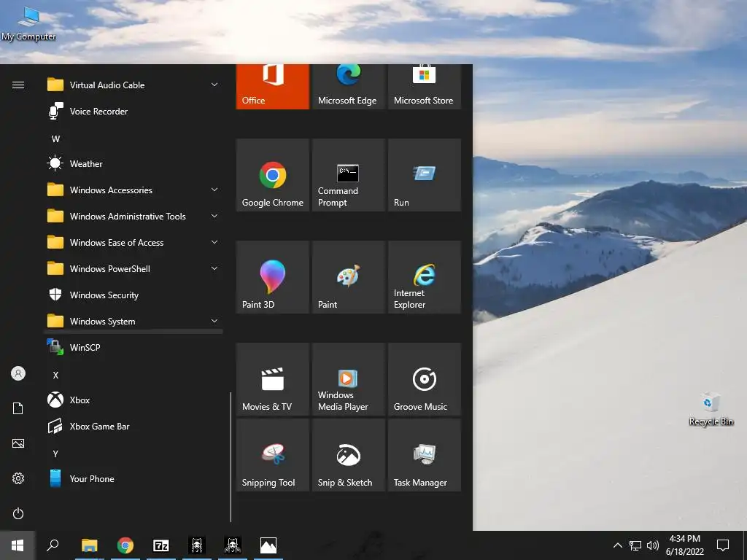
Task: Open Photos app on taskbar
Action: [x=268, y=545]
